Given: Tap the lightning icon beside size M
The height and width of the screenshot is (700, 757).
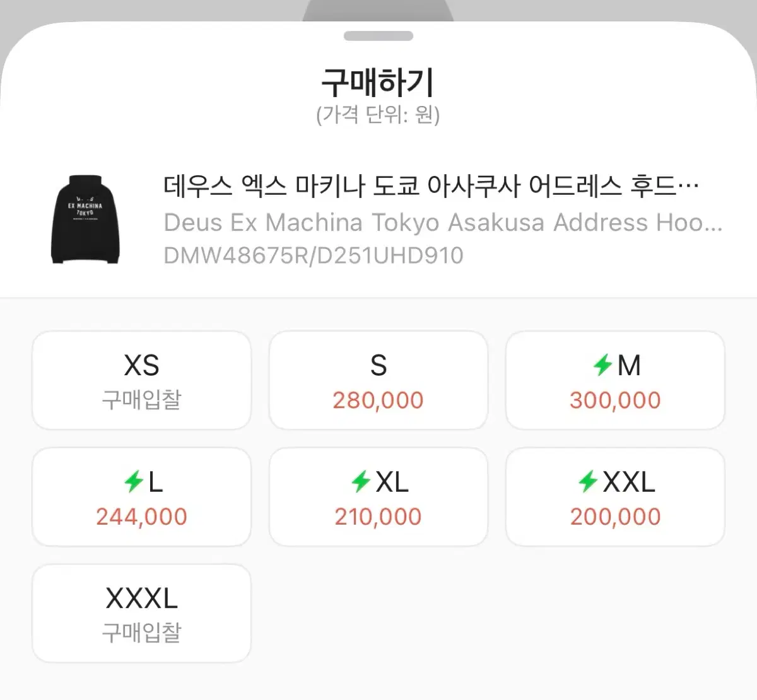Looking at the screenshot, I should point(603,365).
